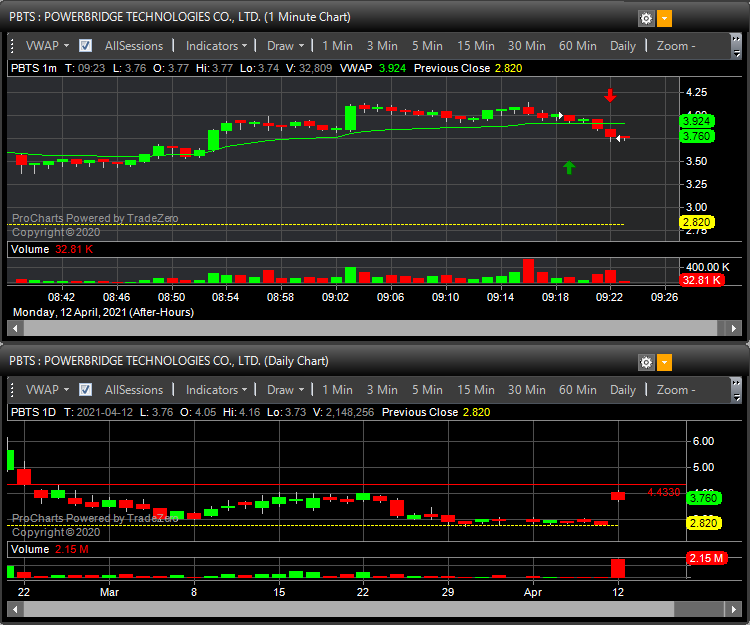750x625 pixels.
Task: Open settings gear on 1 Minute Chart
Action: pos(646,18)
